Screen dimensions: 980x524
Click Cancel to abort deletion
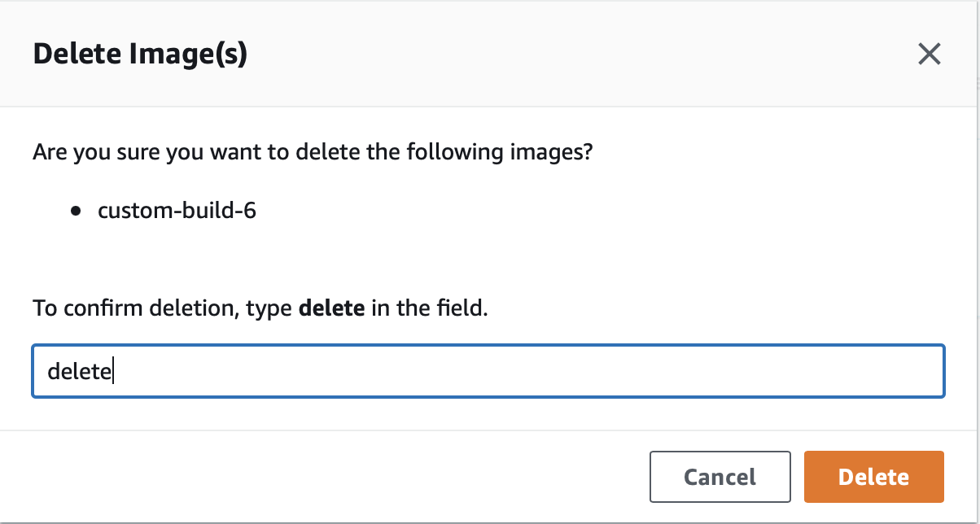pyautogui.click(x=720, y=476)
